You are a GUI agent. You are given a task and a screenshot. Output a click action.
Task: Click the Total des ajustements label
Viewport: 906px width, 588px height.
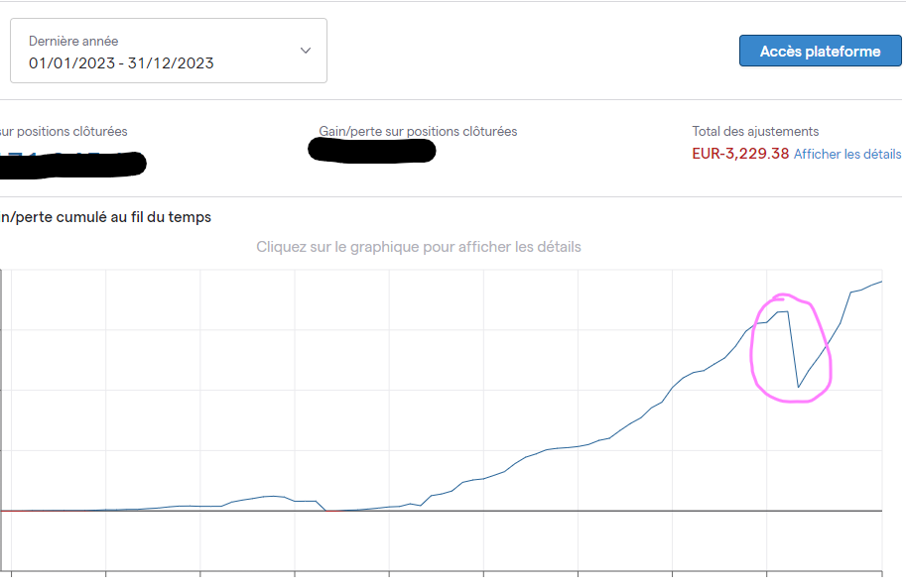tap(755, 131)
